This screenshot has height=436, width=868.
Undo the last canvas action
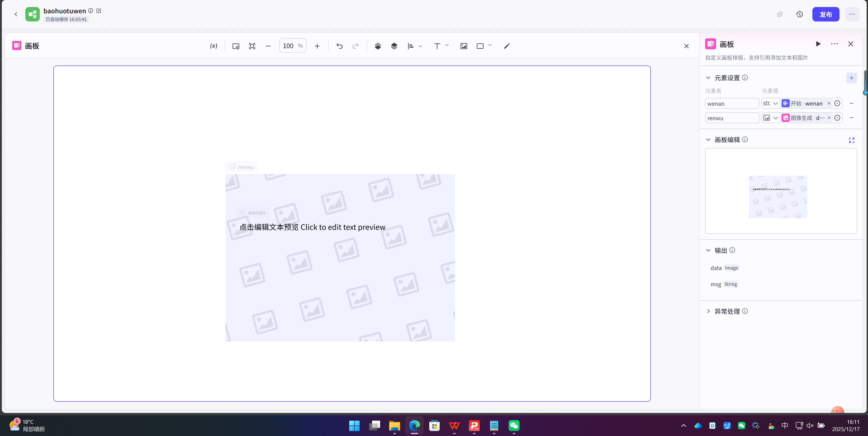pos(339,46)
